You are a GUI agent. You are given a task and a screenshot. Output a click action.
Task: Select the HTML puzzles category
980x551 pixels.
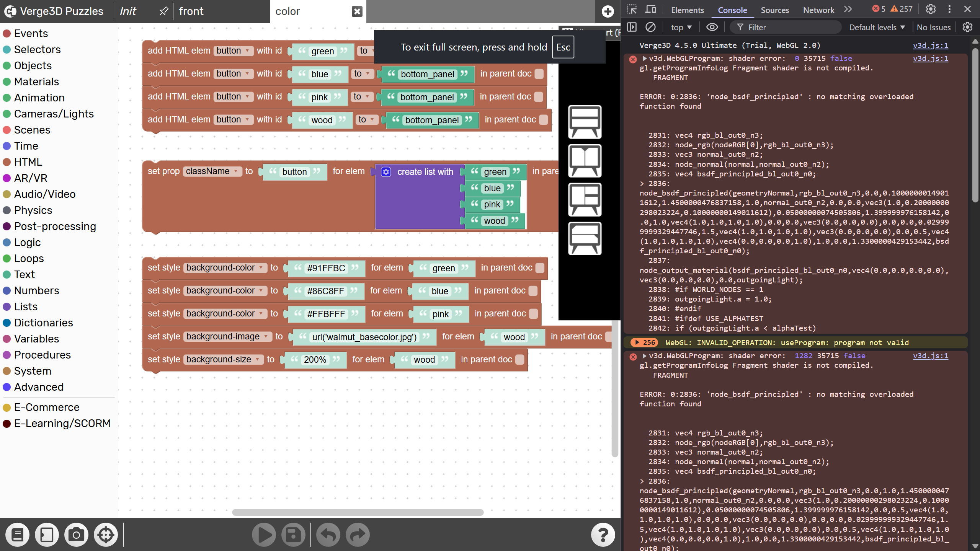28,162
